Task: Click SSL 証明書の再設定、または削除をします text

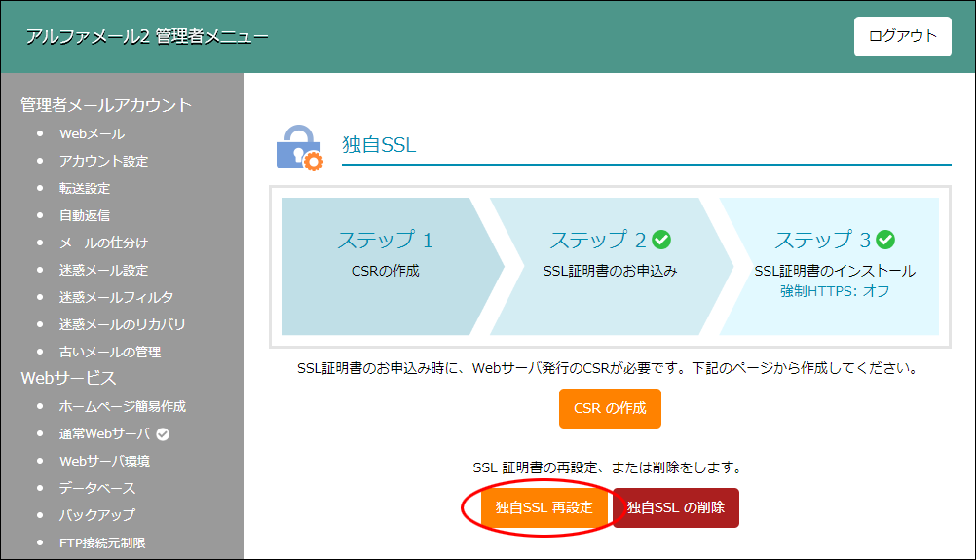Action: point(608,467)
